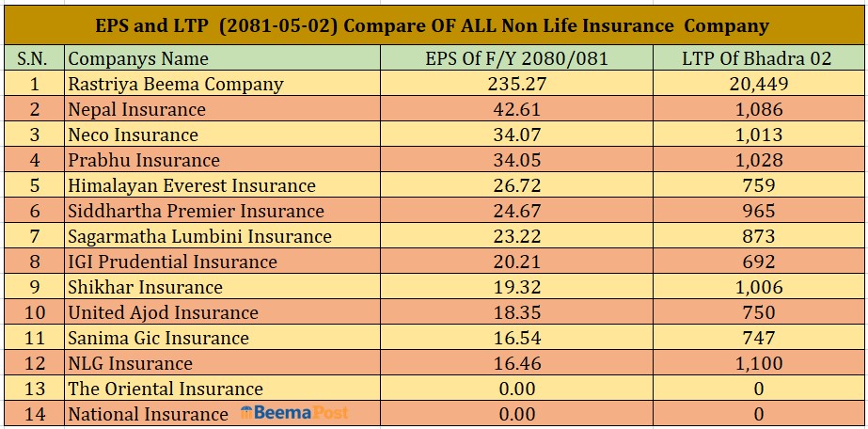Screen dimensions: 868x429
Task: Click Rastriya Beema's LTP value 20,449
Action: [x=757, y=84]
